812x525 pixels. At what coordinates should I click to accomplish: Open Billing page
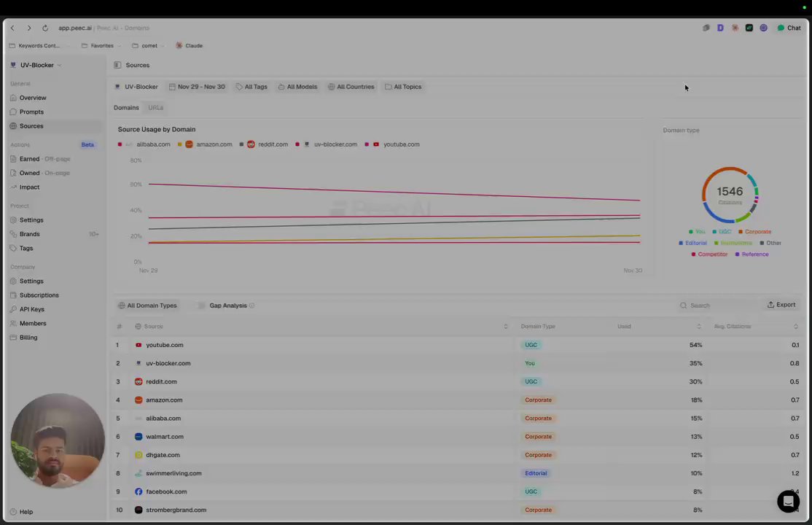[28, 338]
